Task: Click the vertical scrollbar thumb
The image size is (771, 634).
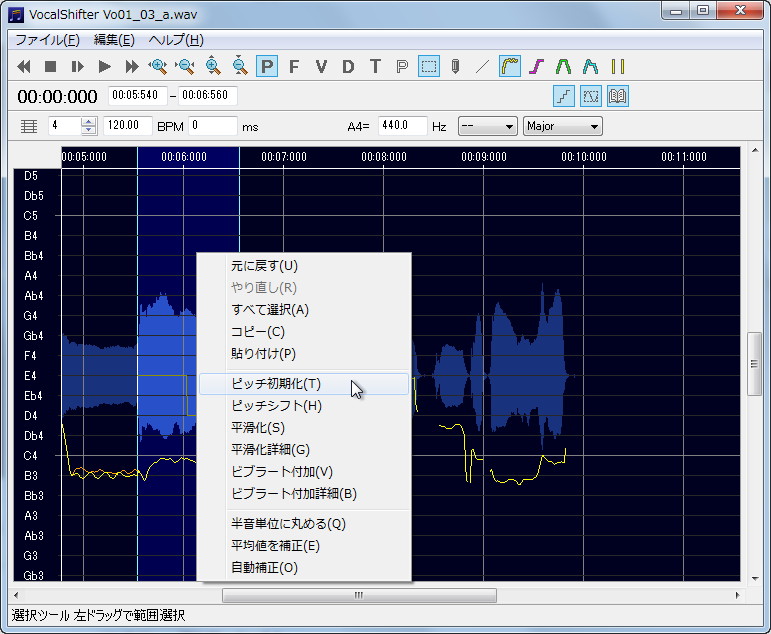Action: [755, 364]
